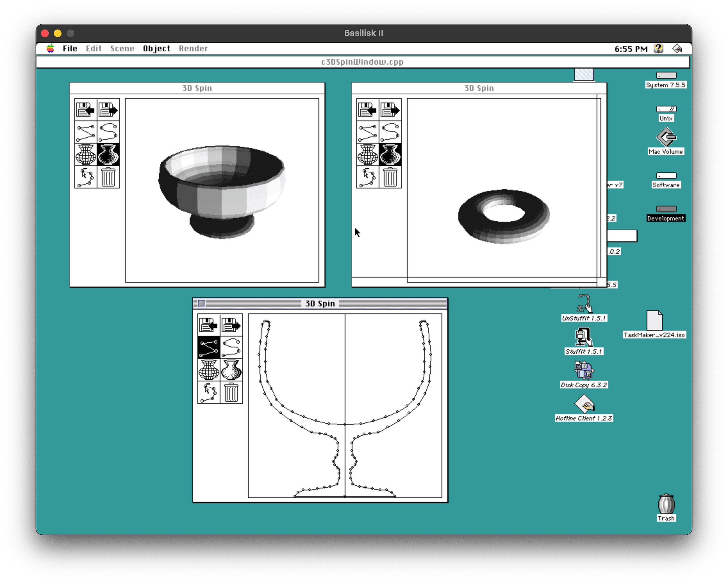Image resolution: width=728 pixels, height=582 pixels.
Task: Click the rendered bowl in the left window
Action: click(221, 192)
